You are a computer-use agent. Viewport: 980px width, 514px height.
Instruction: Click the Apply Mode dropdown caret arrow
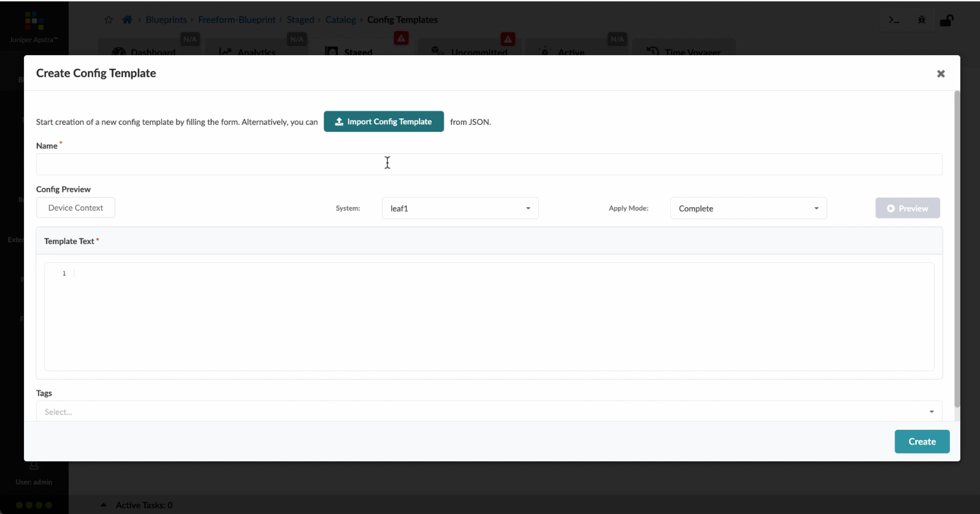point(816,208)
